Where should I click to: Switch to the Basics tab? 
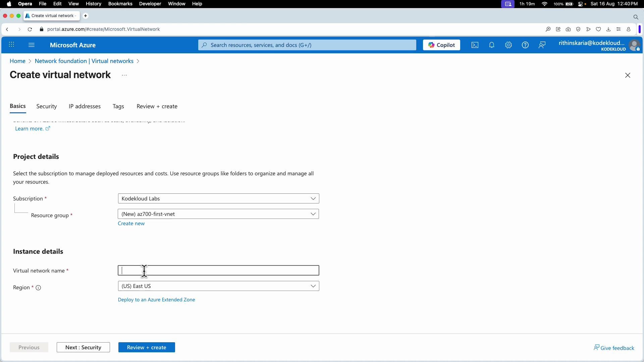click(18, 106)
